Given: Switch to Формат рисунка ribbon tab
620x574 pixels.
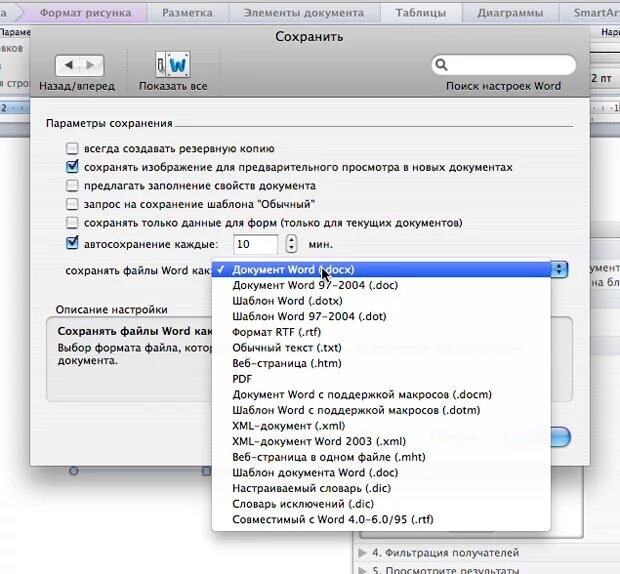Looking at the screenshot, I should [85, 13].
